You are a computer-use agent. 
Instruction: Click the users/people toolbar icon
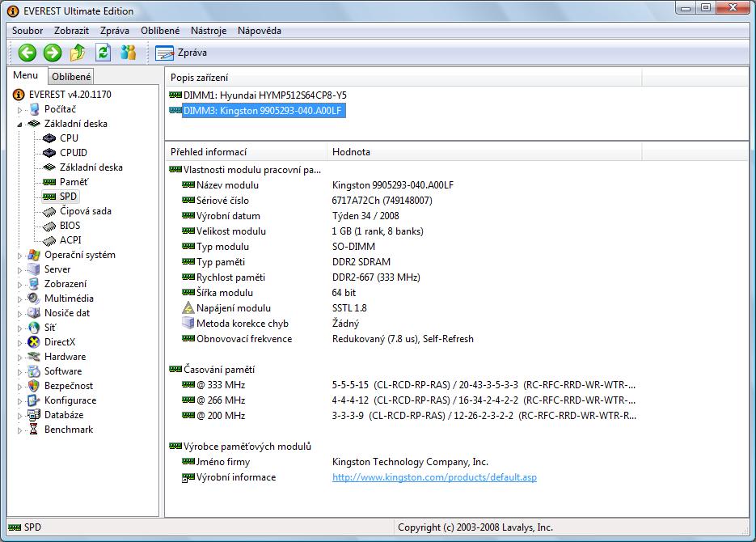(129, 53)
